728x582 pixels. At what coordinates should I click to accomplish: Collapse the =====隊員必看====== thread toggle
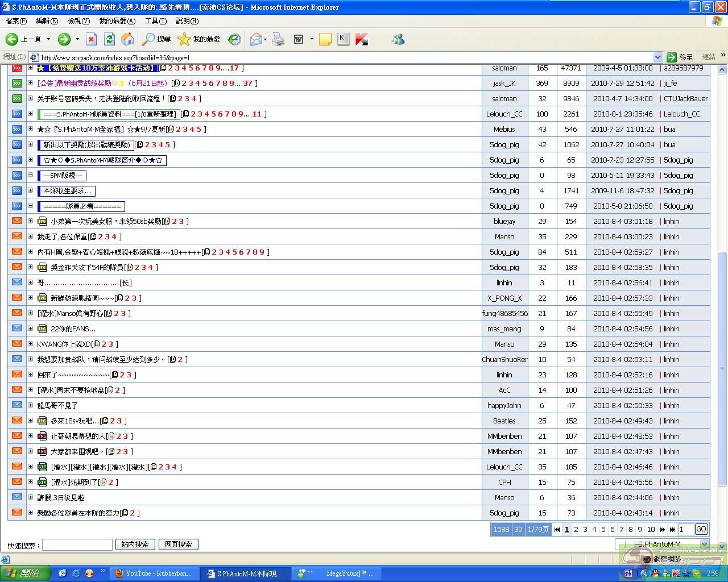coord(31,206)
